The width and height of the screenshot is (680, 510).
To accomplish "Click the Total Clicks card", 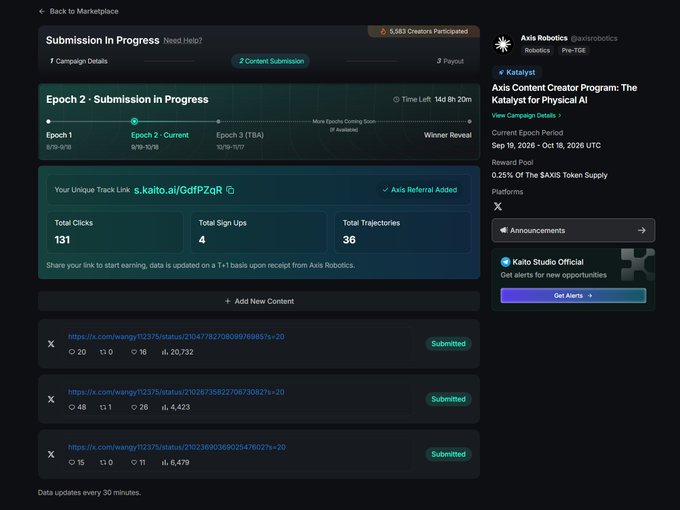I will pos(114,232).
